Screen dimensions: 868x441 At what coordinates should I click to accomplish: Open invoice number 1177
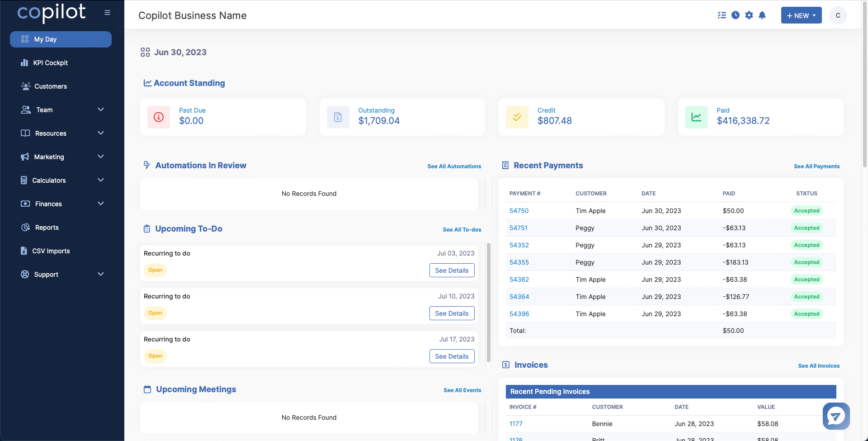(x=516, y=424)
